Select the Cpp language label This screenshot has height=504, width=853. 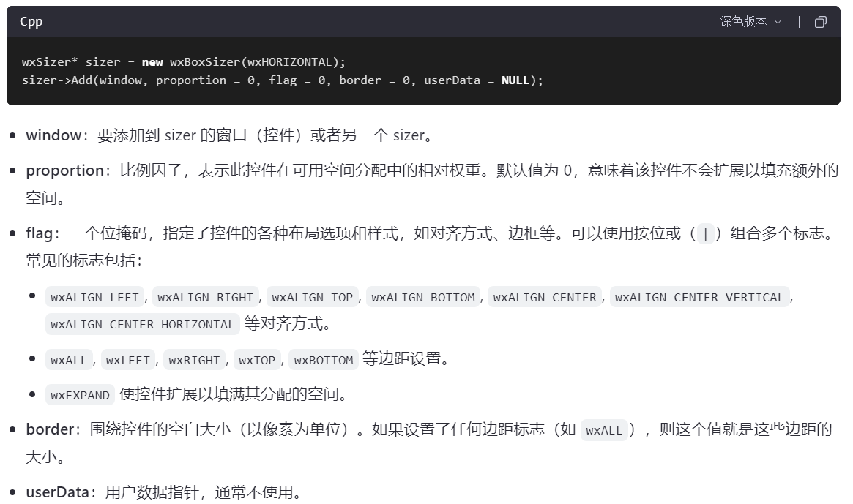coord(30,22)
